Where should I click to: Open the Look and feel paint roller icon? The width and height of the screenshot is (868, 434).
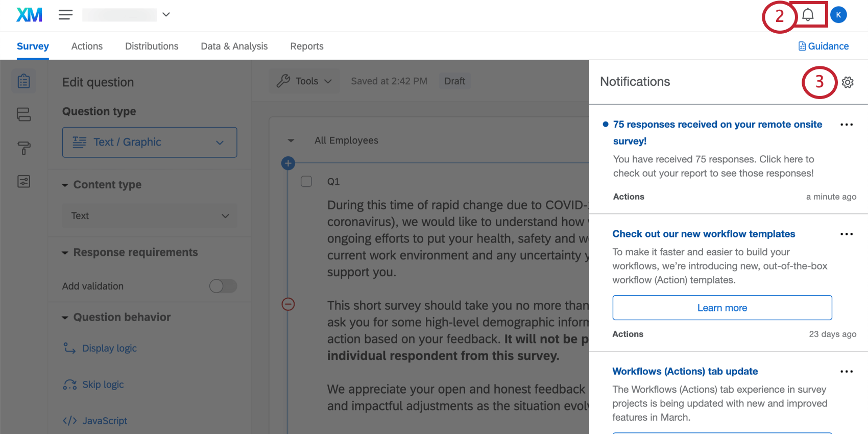pos(23,148)
